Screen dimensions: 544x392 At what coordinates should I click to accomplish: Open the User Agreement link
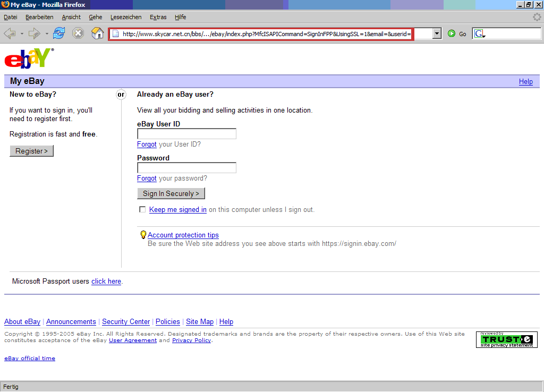[x=133, y=340]
